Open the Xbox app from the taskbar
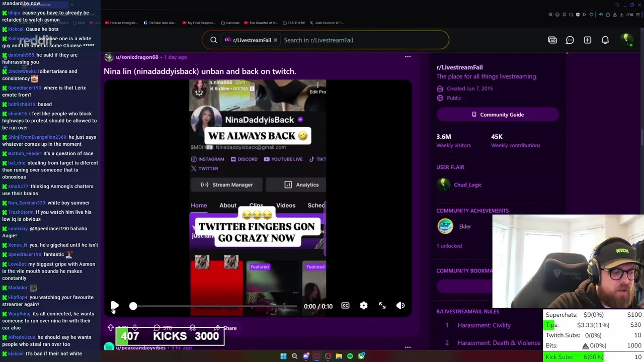This screenshot has height=362, width=644. (x=361, y=356)
